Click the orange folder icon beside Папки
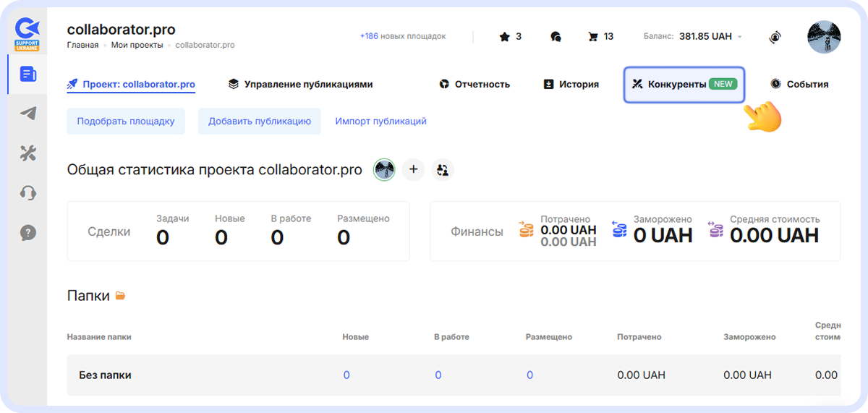The height and width of the screenshot is (413, 868). click(x=121, y=296)
